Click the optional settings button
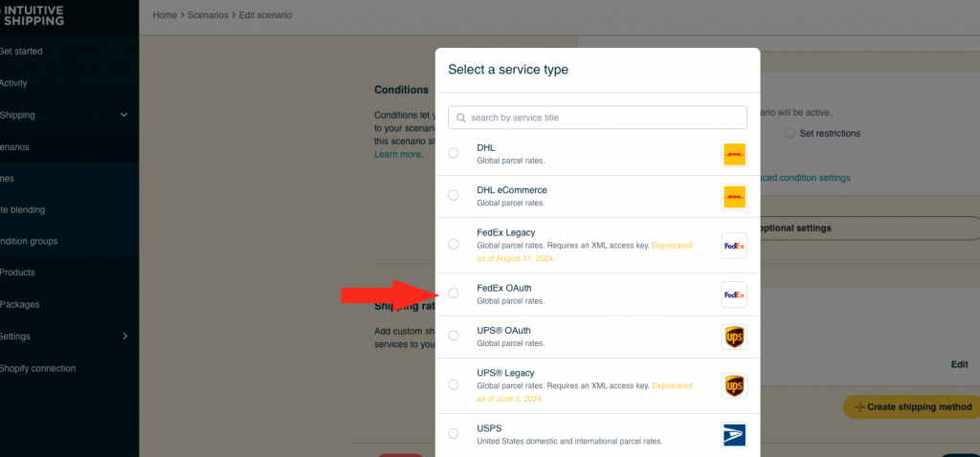The image size is (980, 457). pos(870,228)
